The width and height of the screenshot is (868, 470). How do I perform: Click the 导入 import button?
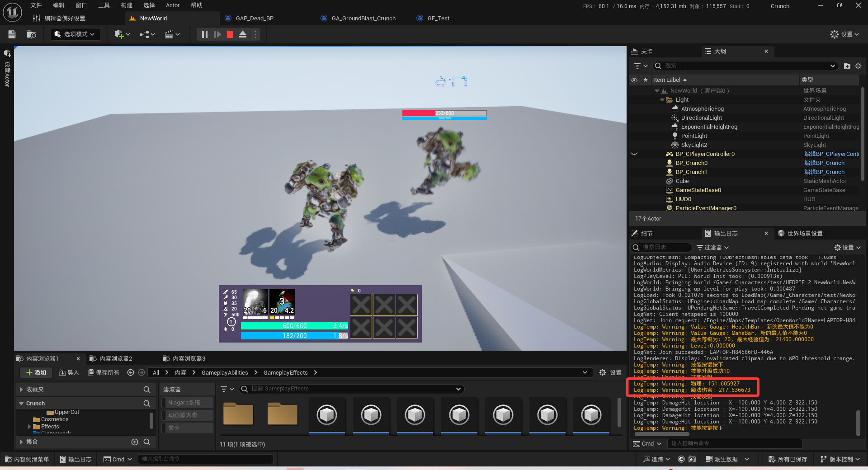pyautogui.click(x=69, y=372)
